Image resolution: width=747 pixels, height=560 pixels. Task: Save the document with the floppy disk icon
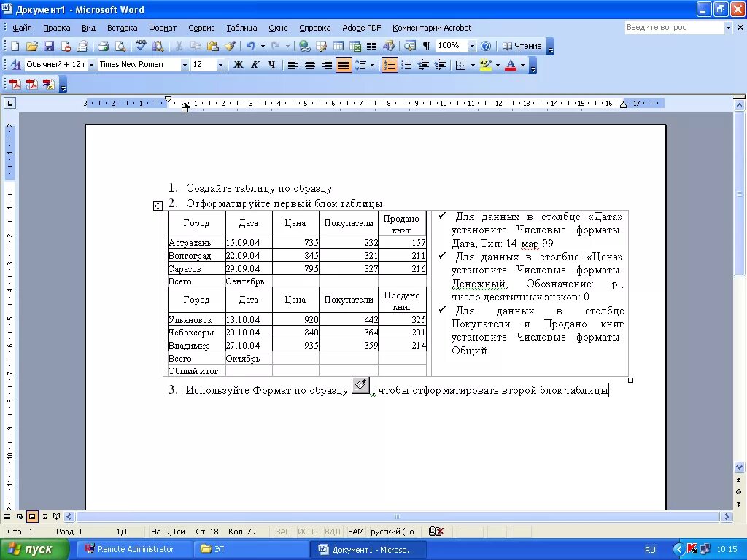(49, 46)
